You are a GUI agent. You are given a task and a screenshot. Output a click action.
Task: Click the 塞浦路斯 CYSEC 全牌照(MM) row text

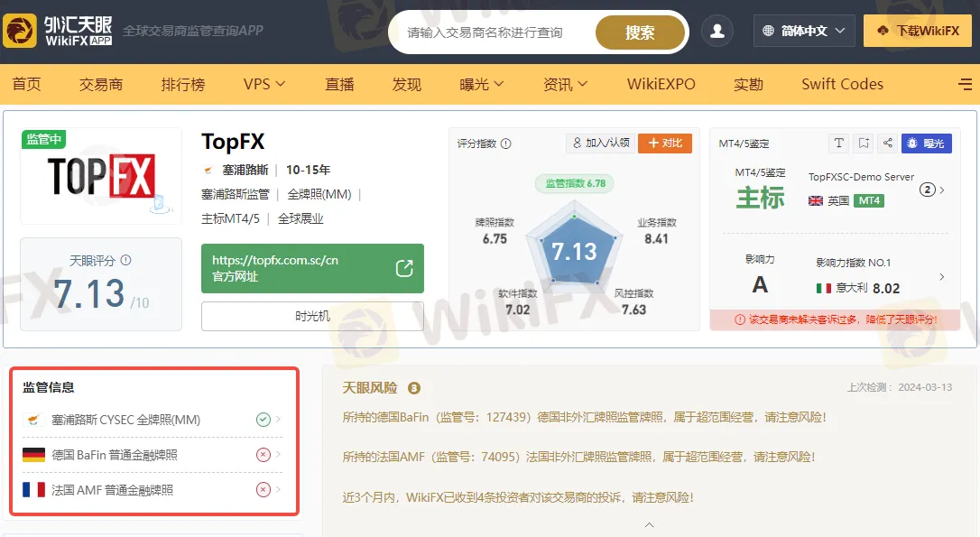coord(125,420)
